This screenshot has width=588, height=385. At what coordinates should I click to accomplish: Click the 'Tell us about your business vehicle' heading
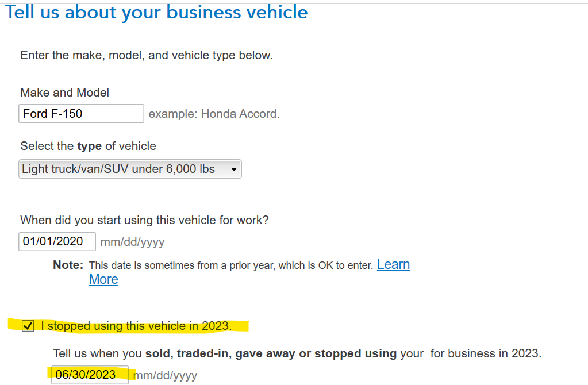click(x=156, y=13)
